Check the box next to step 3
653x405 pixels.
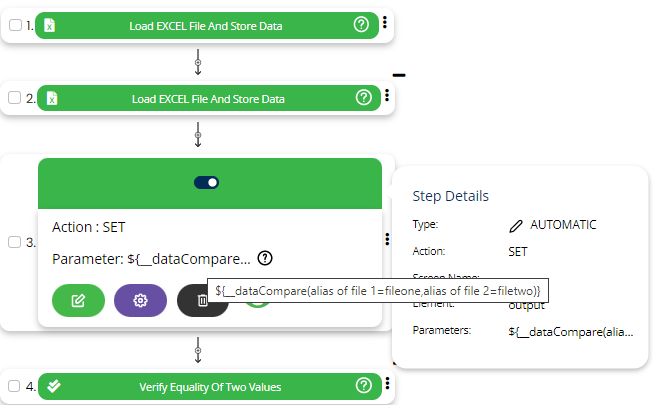[15, 242]
